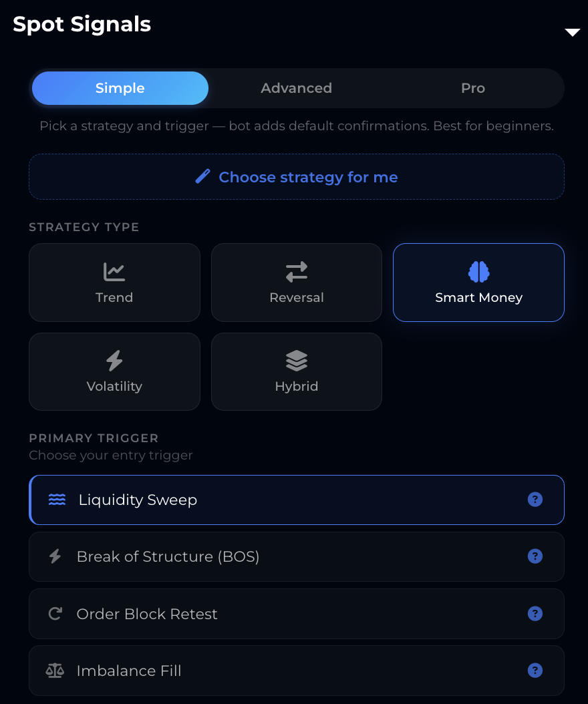Screen dimensions: 588x704
Task: Click the Smart Money brain icon
Action: [x=478, y=272]
